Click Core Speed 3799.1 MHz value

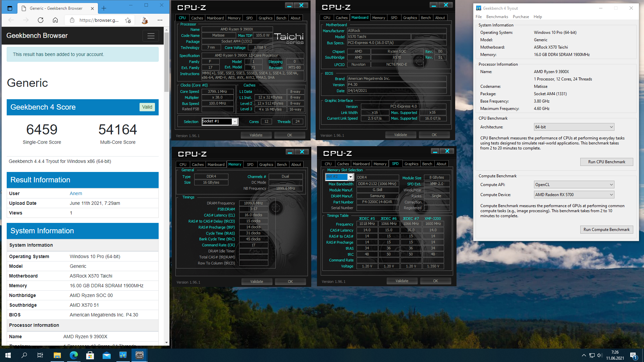pyautogui.click(x=217, y=92)
